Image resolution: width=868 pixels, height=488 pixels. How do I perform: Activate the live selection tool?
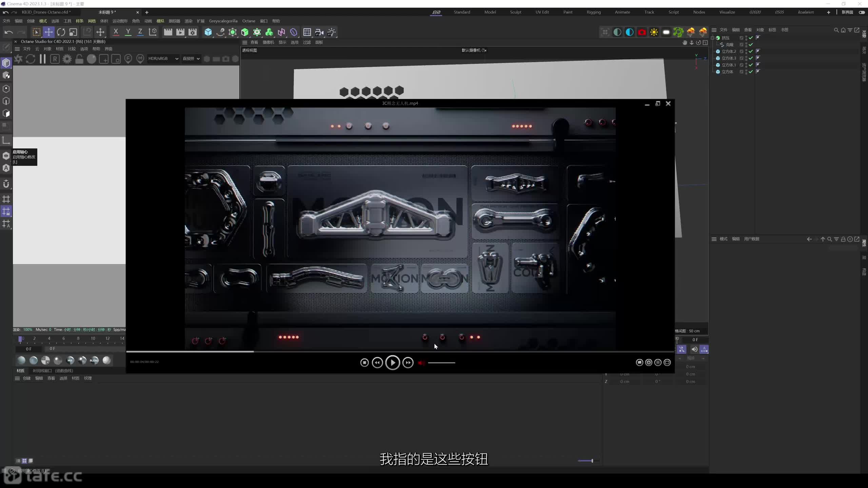pos(36,32)
